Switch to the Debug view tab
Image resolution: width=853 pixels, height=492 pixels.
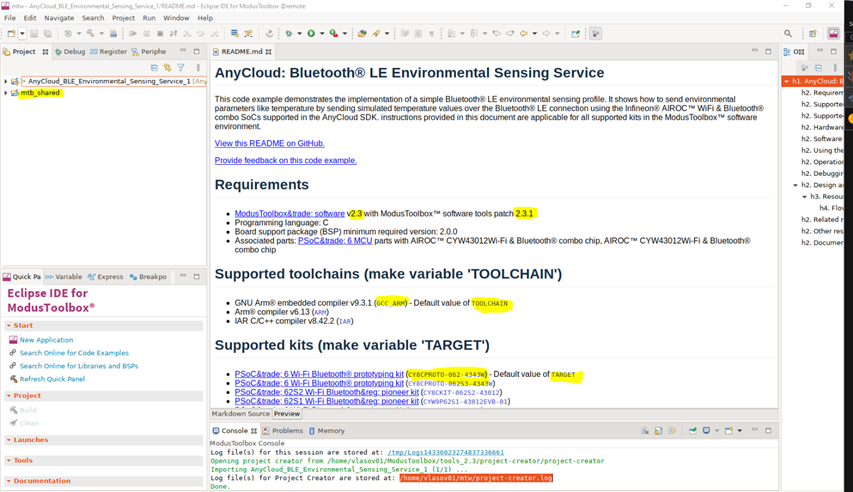click(70, 52)
